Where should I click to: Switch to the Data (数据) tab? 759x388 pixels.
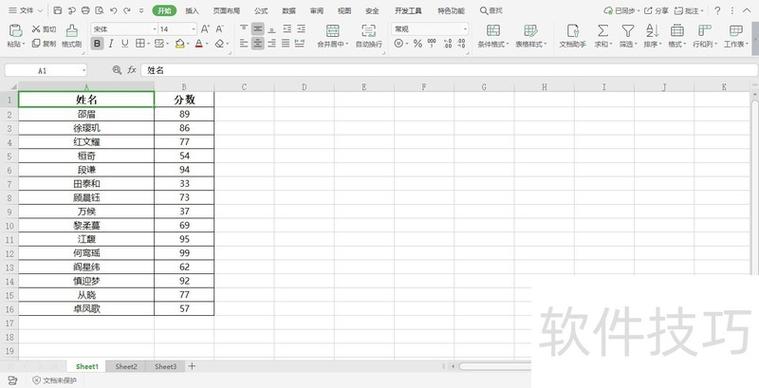click(289, 10)
